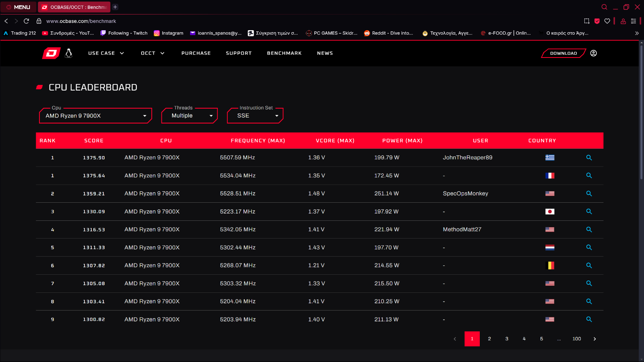Viewport: 644px width, 362px height.
Task: View details for score 1311.33 row
Action: (x=589, y=247)
